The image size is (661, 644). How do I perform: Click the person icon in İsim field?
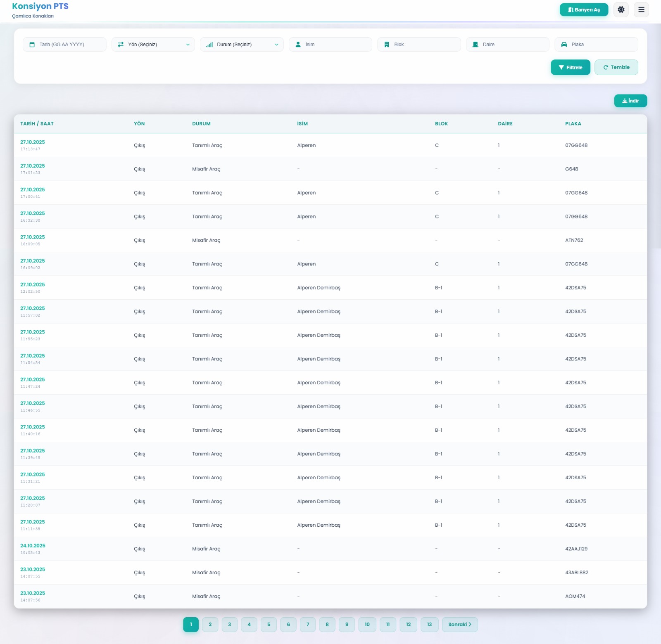pos(298,45)
